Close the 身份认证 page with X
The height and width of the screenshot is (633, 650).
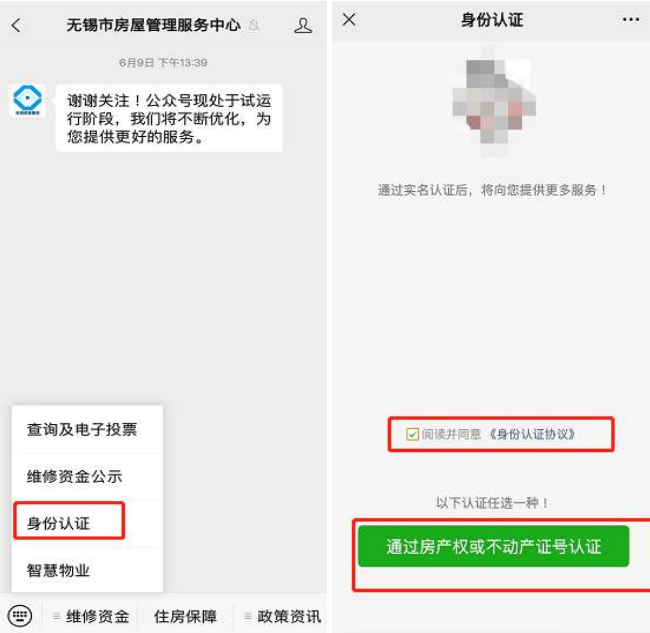pos(349,19)
